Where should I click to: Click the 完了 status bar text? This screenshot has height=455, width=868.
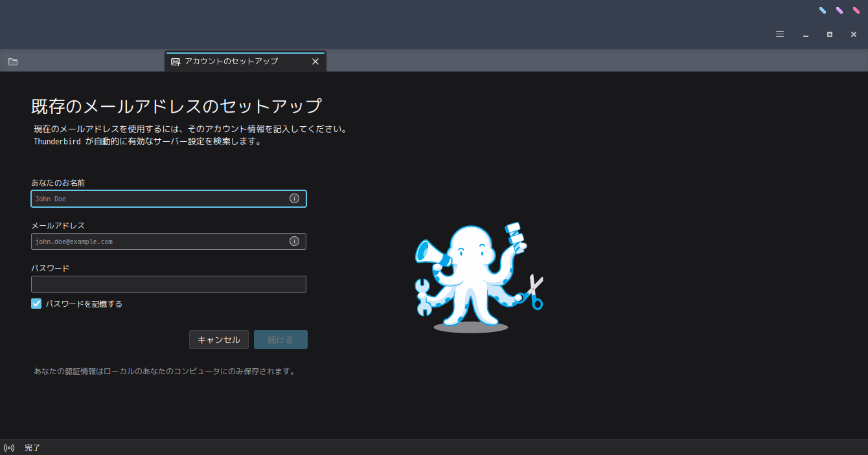pyautogui.click(x=32, y=448)
